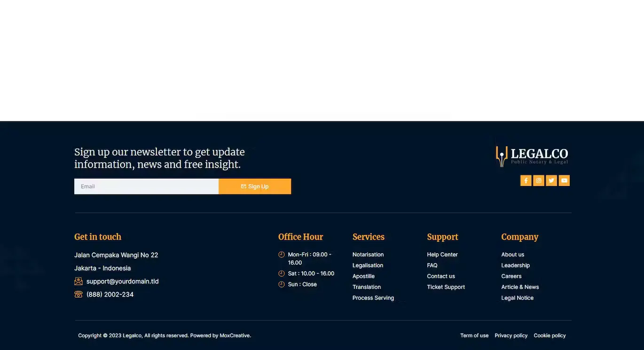The image size is (644, 350).
Task: Open the Process Serving link
Action: [x=373, y=298]
